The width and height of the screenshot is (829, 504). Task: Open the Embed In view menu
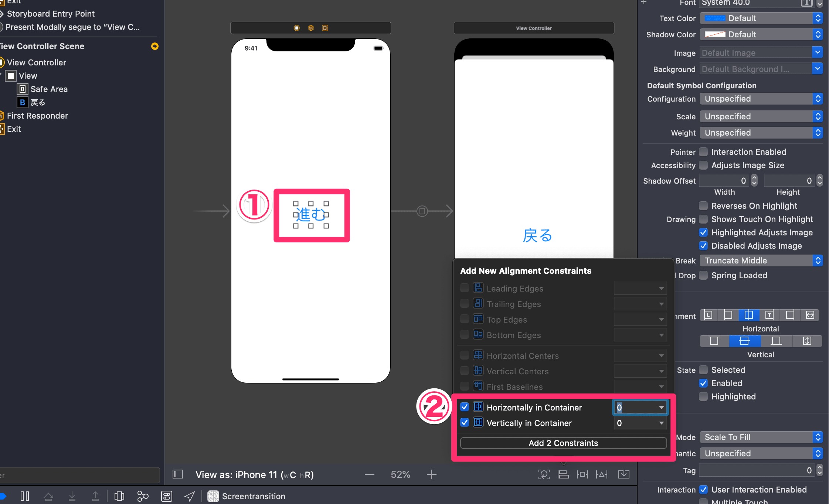[624, 474]
